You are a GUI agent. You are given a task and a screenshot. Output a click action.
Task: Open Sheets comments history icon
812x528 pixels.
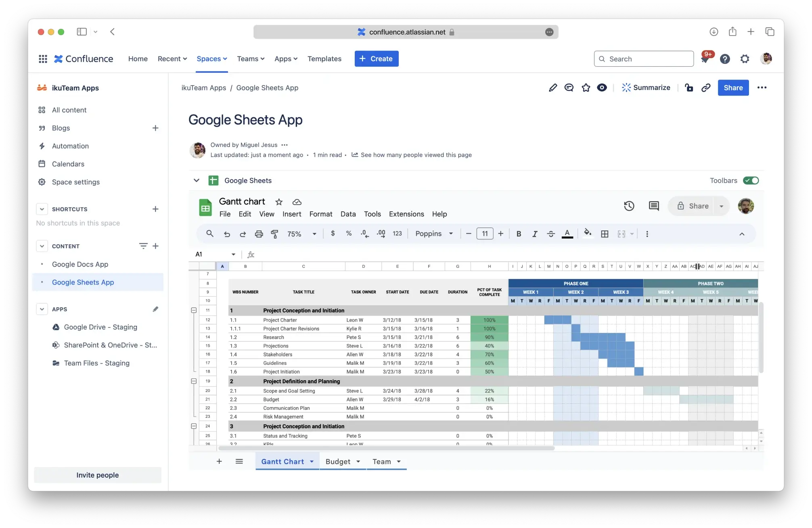coord(654,206)
